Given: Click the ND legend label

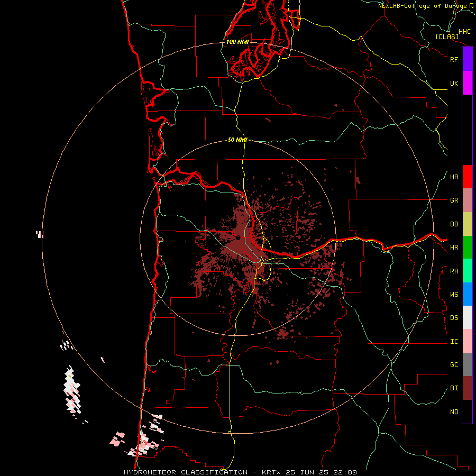Looking at the screenshot, I should [x=454, y=412].
